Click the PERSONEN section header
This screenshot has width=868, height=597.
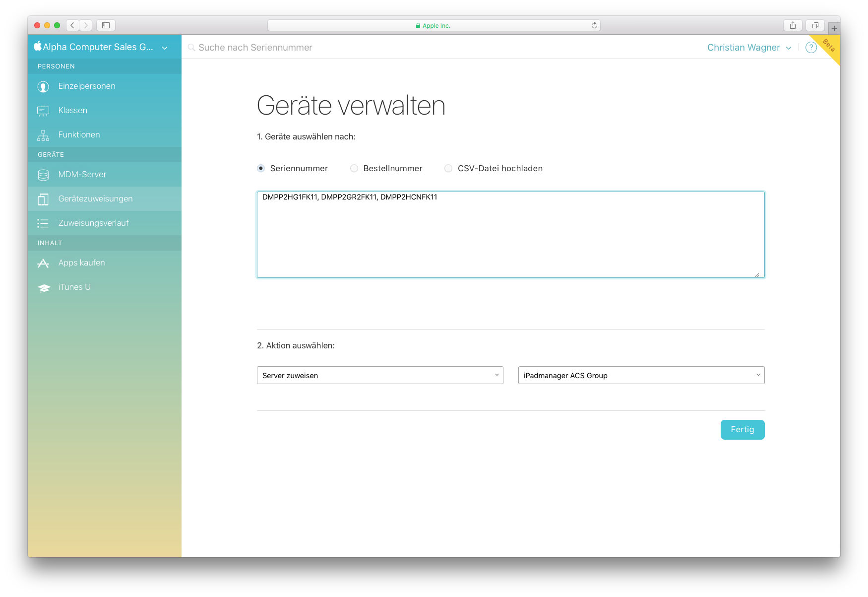[105, 66]
